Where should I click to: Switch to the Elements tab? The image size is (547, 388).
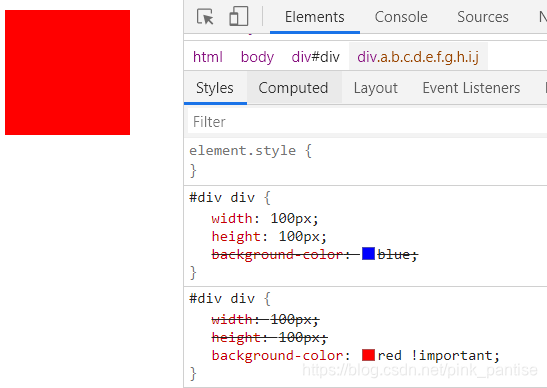click(x=315, y=17)
